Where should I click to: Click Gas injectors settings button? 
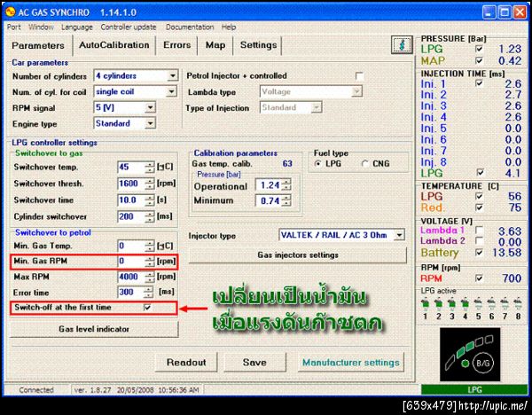298,255
